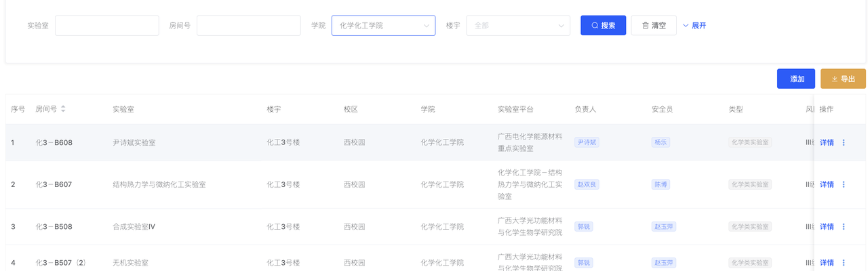This screenshot has width=868, height=271.
Task: Click the 楼宇 column header
Action: click(274, 109)
